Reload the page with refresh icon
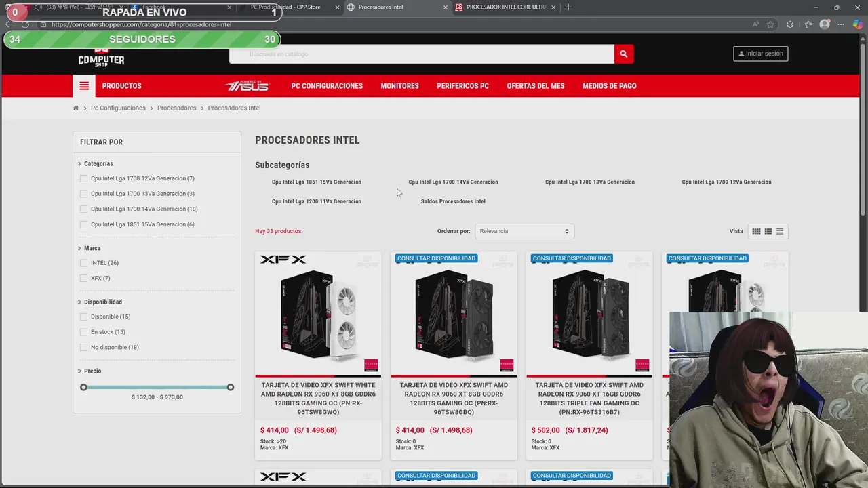This screenshot has width=868, height=488. tap(26, 24)
